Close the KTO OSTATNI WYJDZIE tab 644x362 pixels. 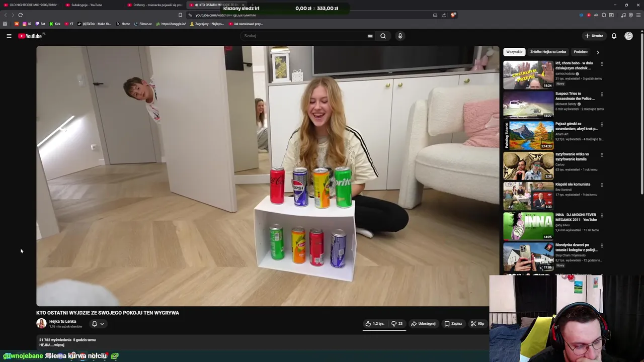coord(243,5)
